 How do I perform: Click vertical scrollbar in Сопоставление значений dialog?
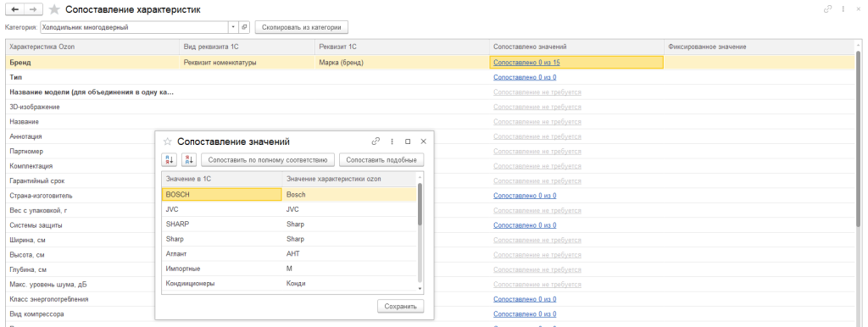420,204
